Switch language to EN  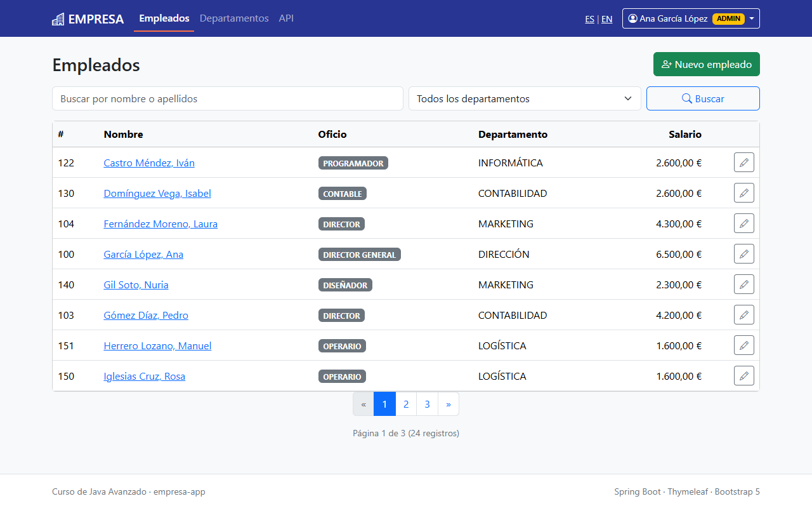click(607, 19)
